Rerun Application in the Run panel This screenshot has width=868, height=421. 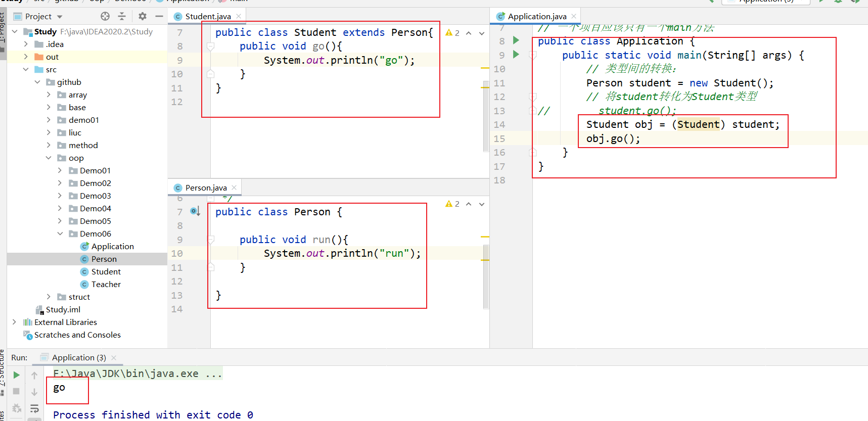pos(16,375)
